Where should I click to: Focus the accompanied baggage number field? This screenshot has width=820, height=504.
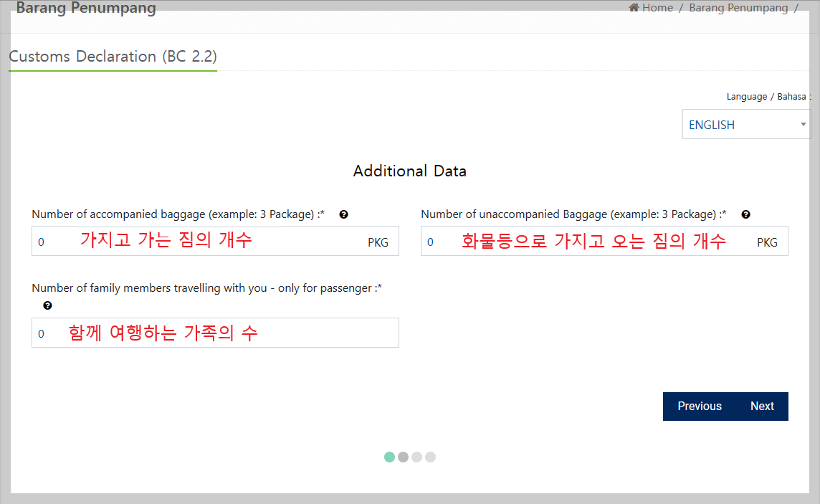[x=215, y=241]
